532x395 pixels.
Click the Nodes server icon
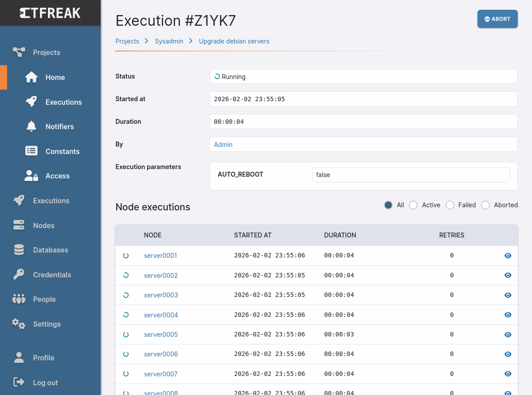point(19,225)
